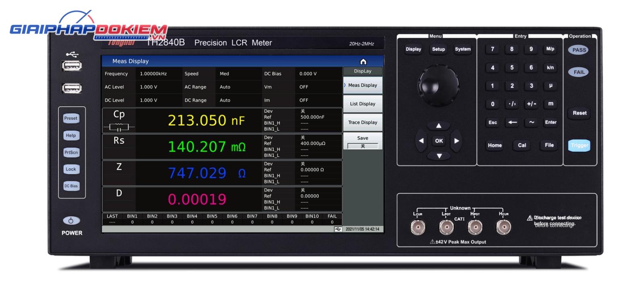The image size is (644, 288).
Task: Open the Setup menu key
Action: pos(438,49)
